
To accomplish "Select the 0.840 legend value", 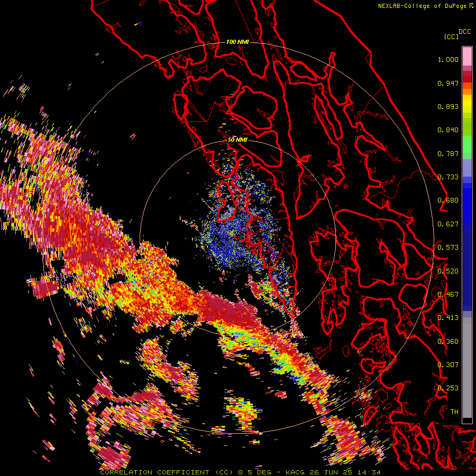I will point(448,130).
